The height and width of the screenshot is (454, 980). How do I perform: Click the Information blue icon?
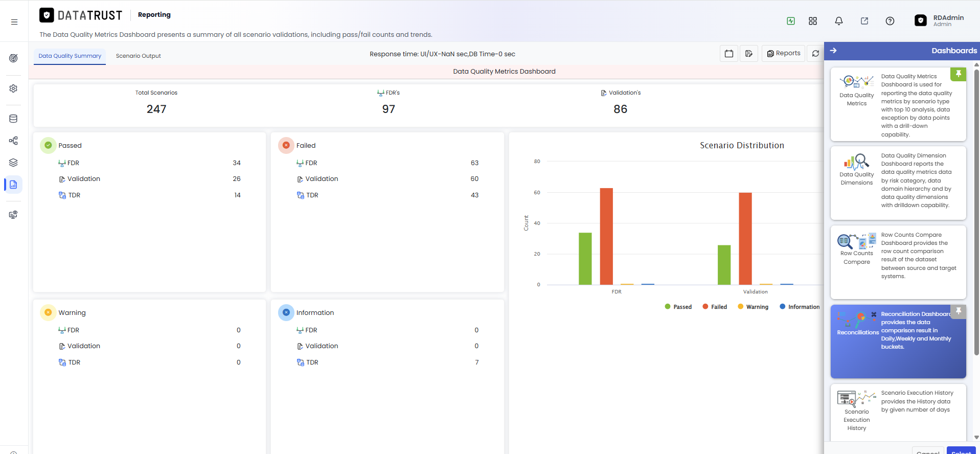pyautogui.click(x=286, y=312)
